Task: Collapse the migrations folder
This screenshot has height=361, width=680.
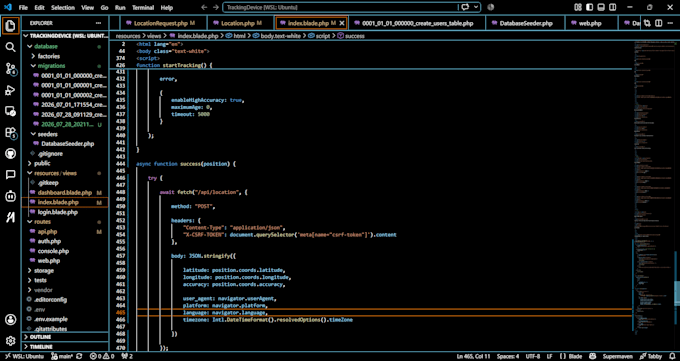Action: click(x=65, y=66)
